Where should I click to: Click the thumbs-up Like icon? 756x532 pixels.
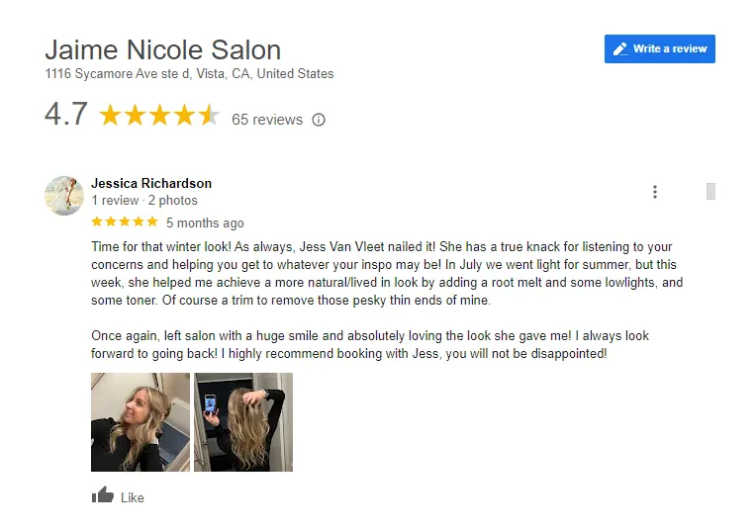click(103, 494)
